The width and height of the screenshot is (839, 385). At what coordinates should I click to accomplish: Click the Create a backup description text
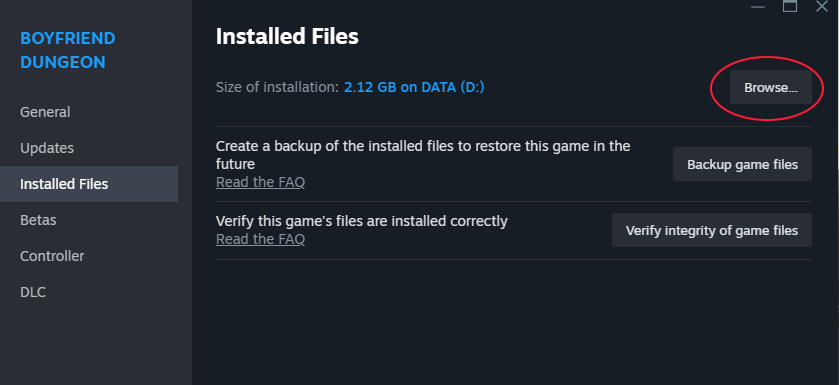pyautogui.click(x=423, y=154)
